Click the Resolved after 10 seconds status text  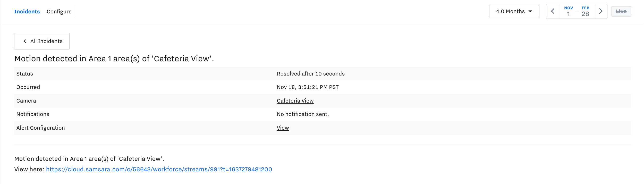[x=311, y=74]
